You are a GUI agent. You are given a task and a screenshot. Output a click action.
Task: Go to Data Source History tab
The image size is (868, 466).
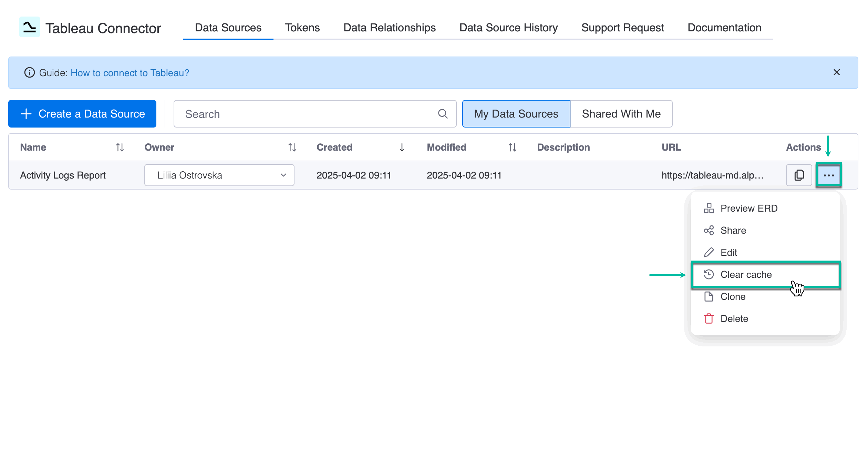pyautogui.click(x=508, y=28)
